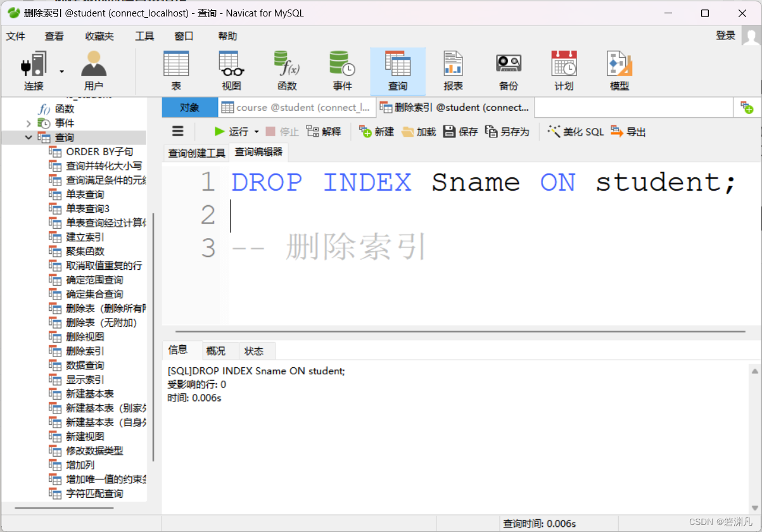Click the info panel scroll-up arrow

pyautogui.click(x=754, y=370)
